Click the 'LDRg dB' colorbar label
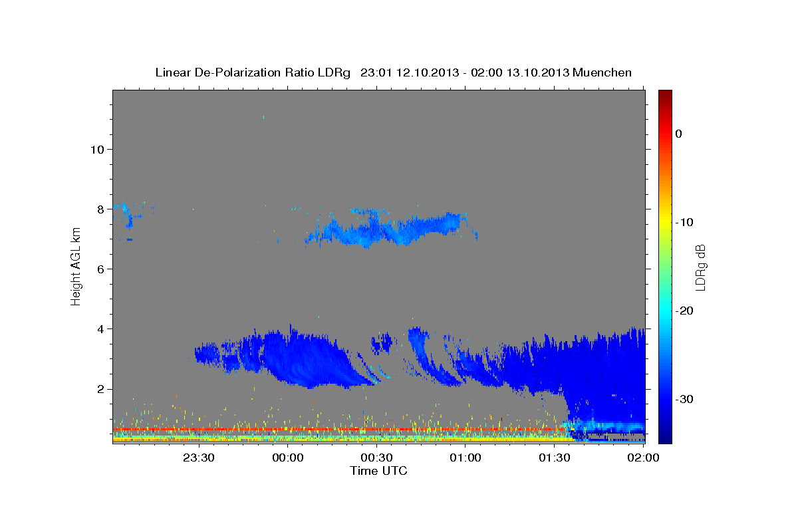Image resolution: width=798 pixels, height=532 pixels. point(700,267)
